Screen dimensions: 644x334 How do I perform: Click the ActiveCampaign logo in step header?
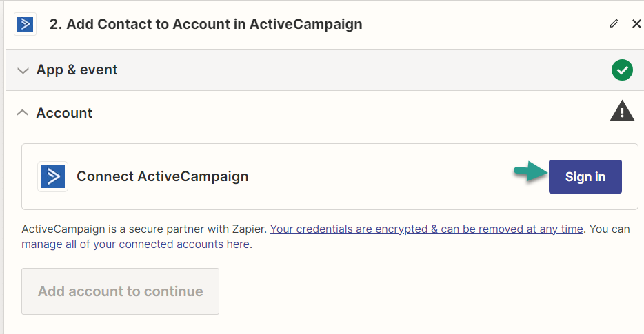click(x=25, y=24)
